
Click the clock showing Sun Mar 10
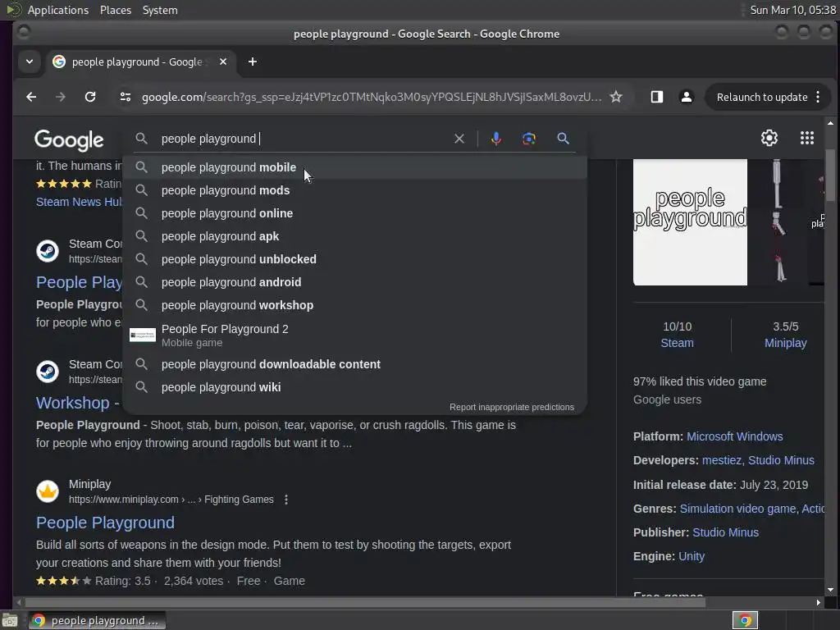pyautogui.click(x=793, y=10)
